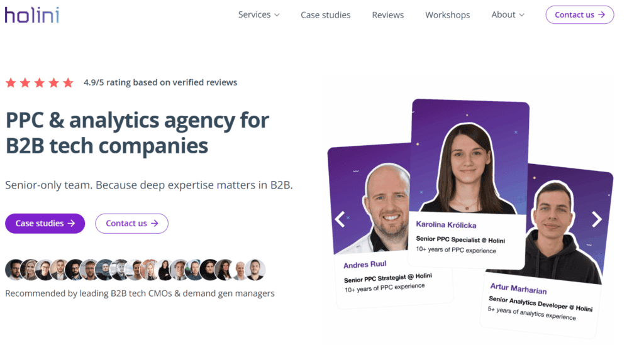Click the purple Case studies button

coord(45,224)
